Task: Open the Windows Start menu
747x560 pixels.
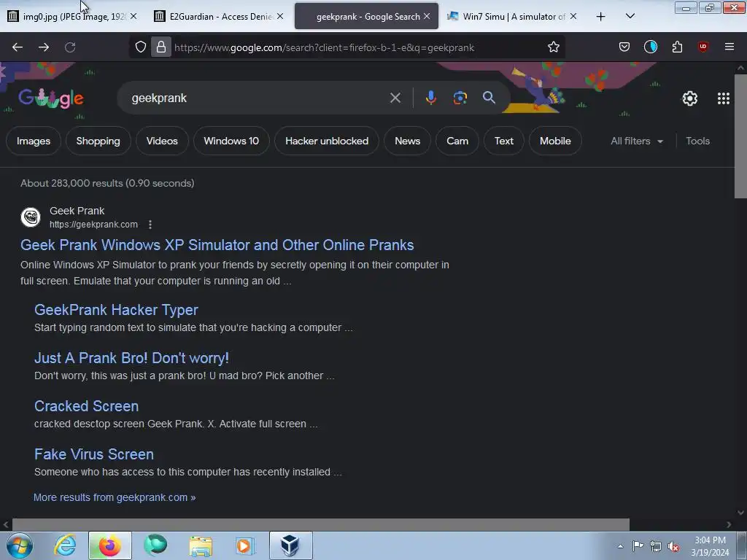Action: (x=20, y=545)
